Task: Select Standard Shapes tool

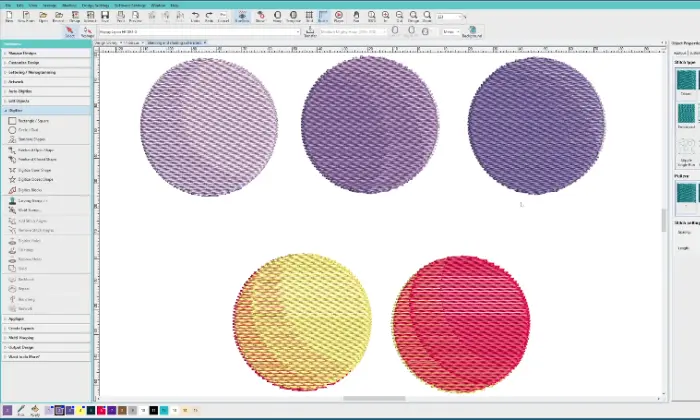Action: click(27, 139)
